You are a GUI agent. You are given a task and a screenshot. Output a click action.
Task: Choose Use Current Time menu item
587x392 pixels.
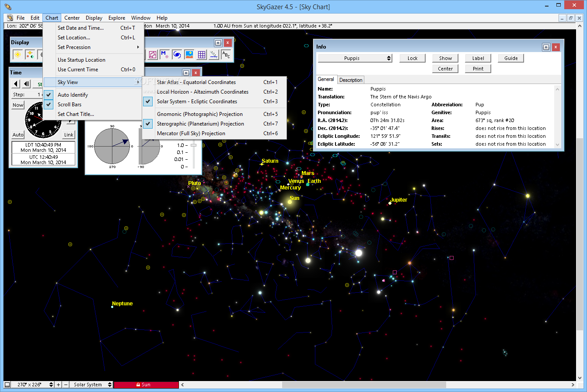(x=94, y=70)
